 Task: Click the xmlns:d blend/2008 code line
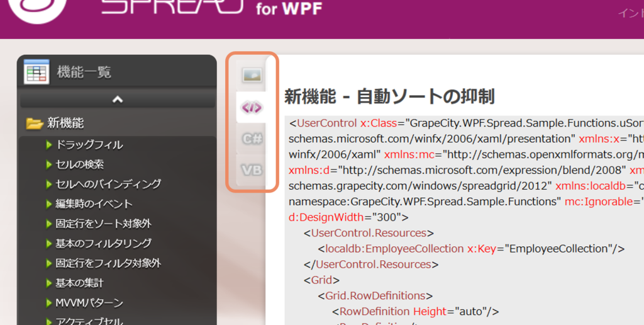[466, 170]
